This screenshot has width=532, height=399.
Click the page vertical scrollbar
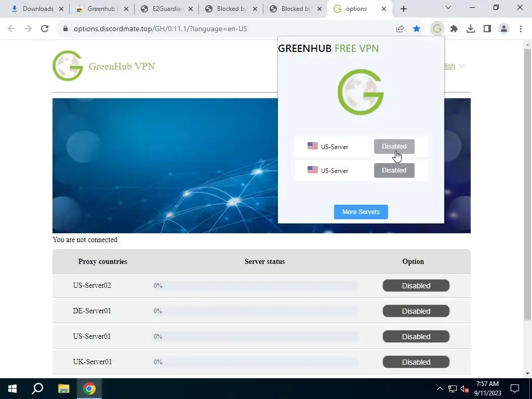[x=527, y=185]
